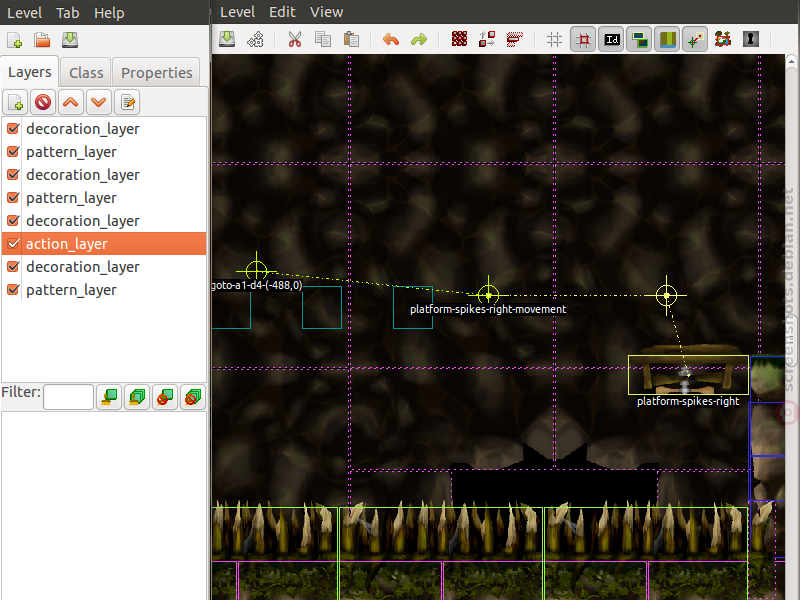The width and height of the screenshot is (800, 600).
Task: Toggle the red magnetic grid button
Action: coord(583,39)
